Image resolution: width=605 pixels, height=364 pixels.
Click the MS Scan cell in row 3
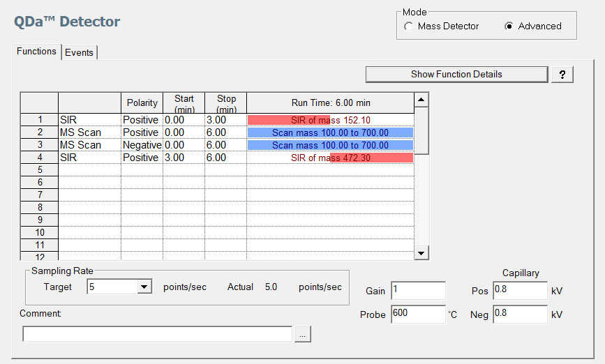click(x=89, y=145)
